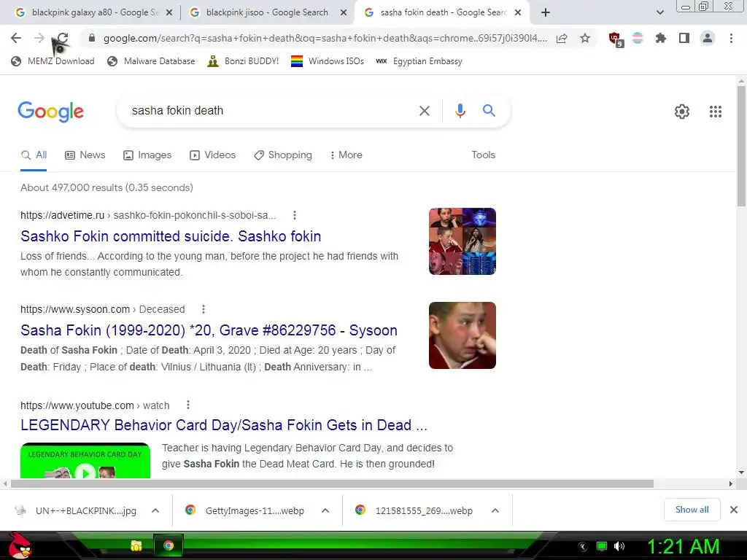Open the 121581555_269....webp download
747x560 pixels.
coord(414,510)
